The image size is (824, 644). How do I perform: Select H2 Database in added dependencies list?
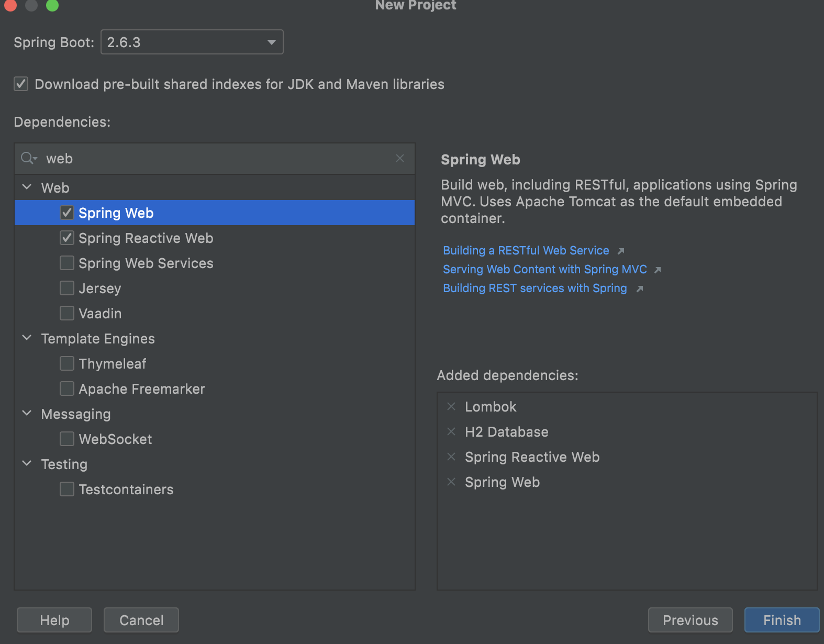coord(507,432)
